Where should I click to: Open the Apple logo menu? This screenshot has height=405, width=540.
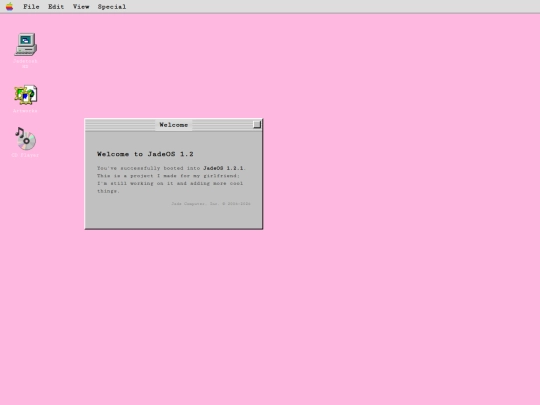[x=10, y=7]
